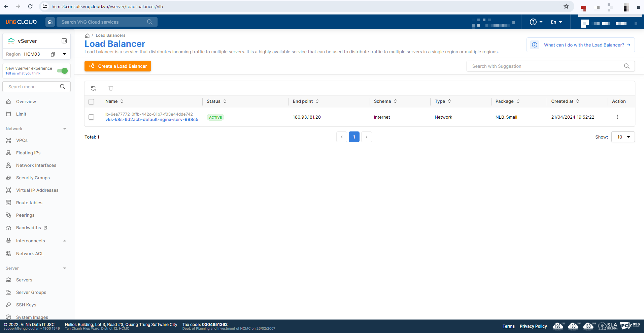Go to Floating IPs menu item

click(28, 153)
